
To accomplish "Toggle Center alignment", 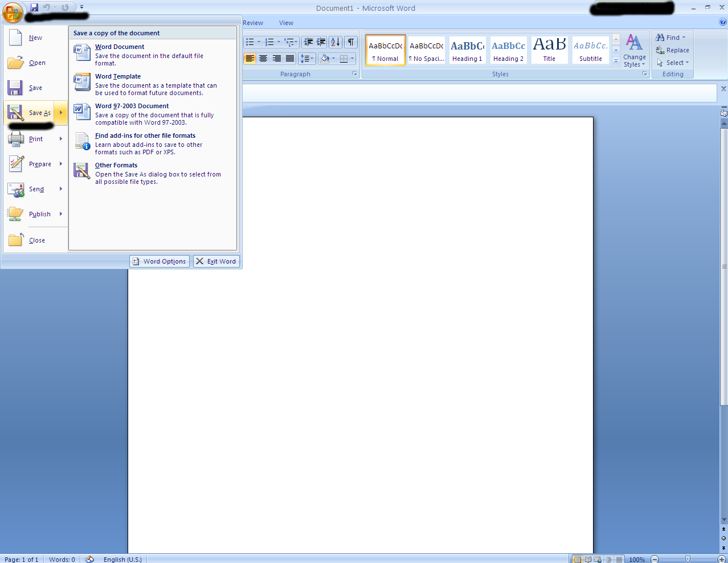I will pyautogui.click(x=263, y=59).
